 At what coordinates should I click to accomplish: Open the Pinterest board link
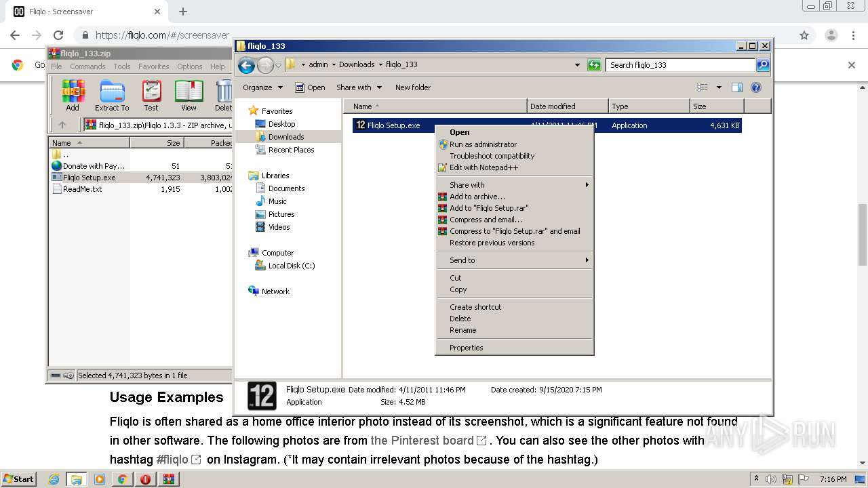point(429,441)
